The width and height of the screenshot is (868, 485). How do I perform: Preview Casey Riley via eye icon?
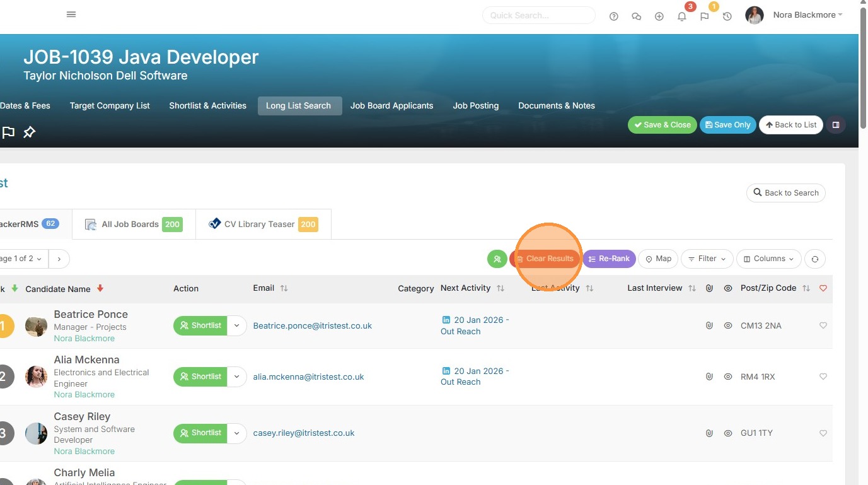[x=728, y=433]
